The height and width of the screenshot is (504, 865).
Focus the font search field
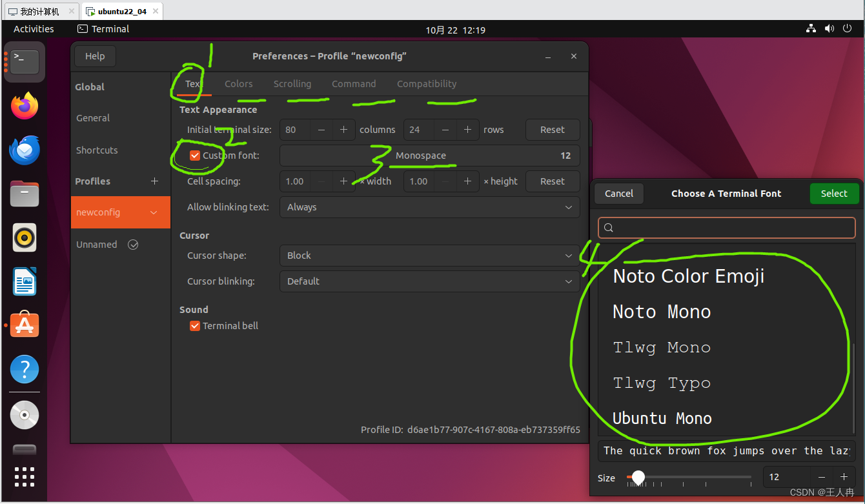coord(727,228)
